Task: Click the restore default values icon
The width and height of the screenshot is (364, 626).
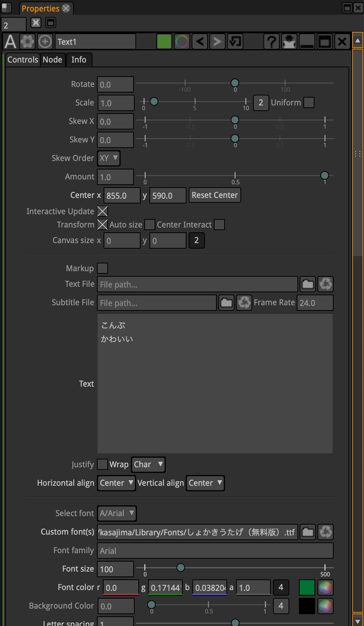Action: click(235, 41)
